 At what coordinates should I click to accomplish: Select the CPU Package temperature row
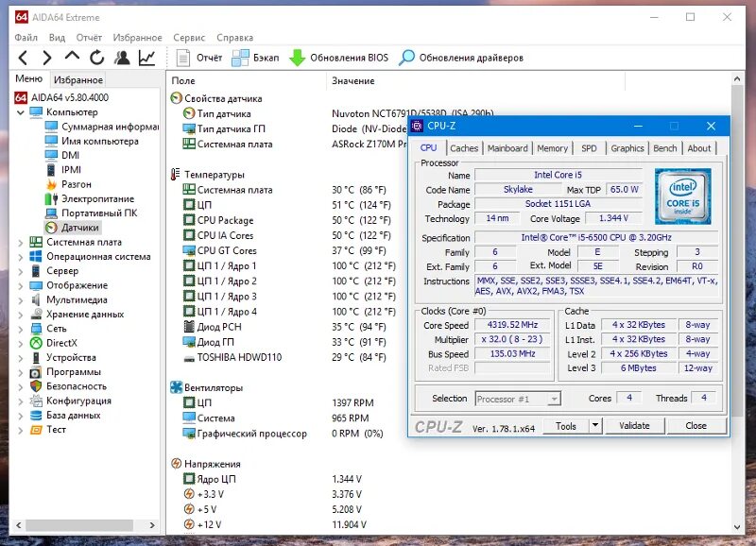286,220
